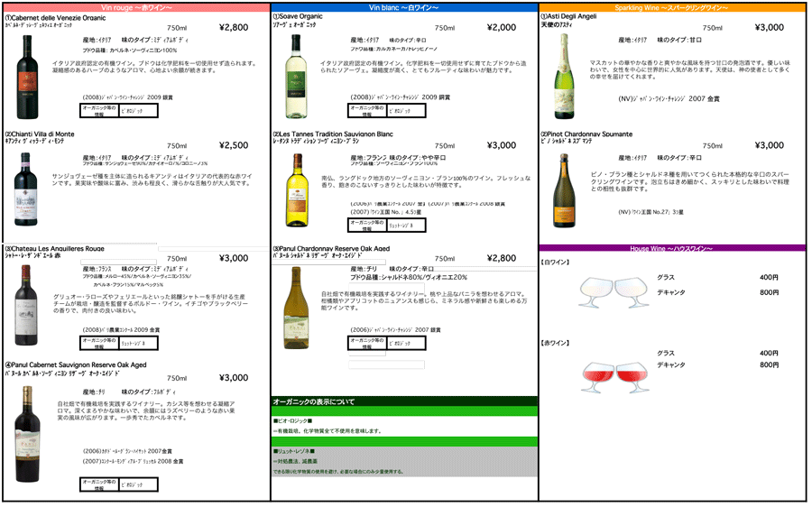Click the ¥3,000 price of Panul Cabernet Sauvignon
Viewport: 812px width, 507px height.
pos(234,378)
